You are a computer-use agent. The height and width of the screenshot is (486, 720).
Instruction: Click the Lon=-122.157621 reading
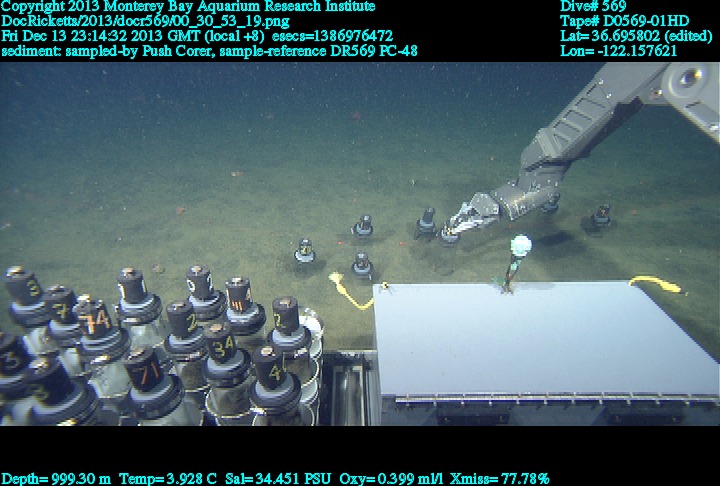coord(619,51)
